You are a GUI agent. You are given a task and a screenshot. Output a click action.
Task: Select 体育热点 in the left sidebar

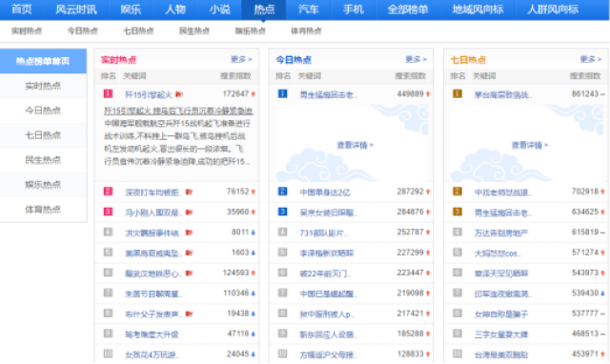click(43, 210)
